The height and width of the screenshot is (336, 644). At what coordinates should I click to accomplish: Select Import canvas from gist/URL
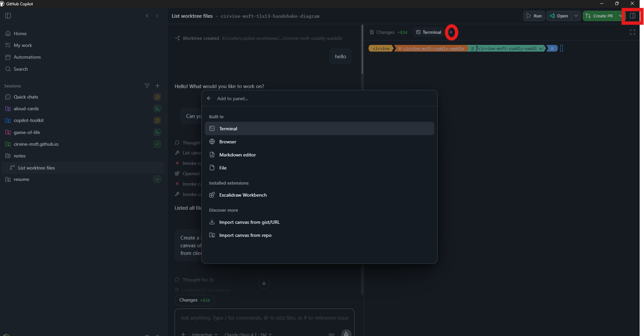click(319, 222)
